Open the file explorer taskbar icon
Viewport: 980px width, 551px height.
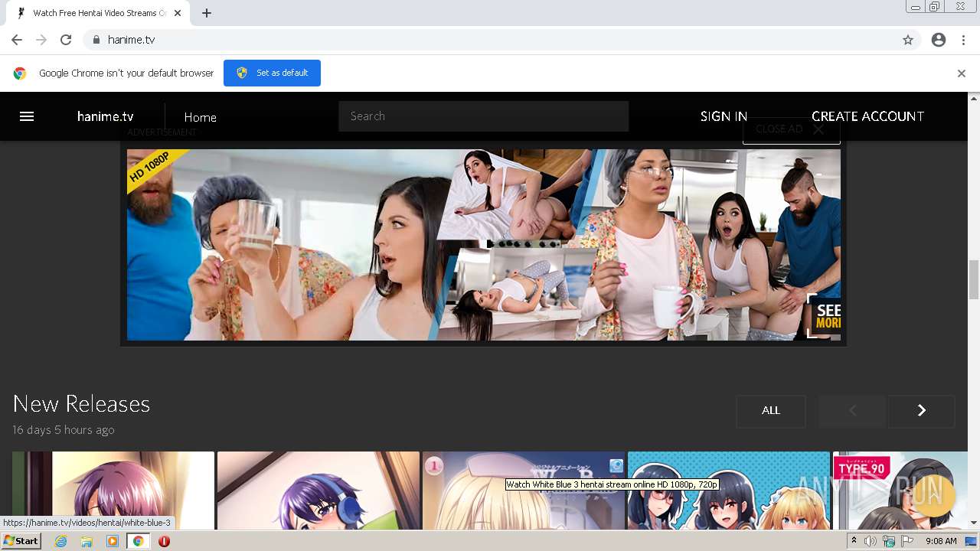click(87, 541)
